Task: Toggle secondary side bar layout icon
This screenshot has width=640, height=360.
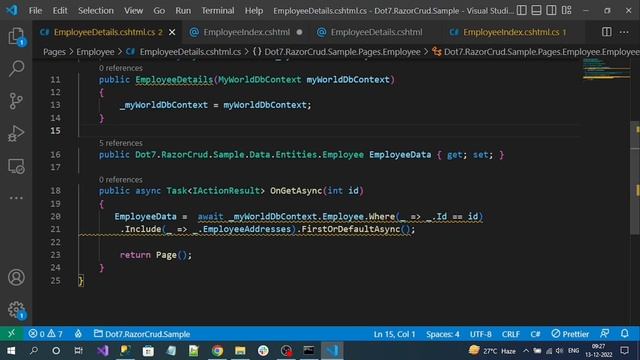Action: coord(551,10)
